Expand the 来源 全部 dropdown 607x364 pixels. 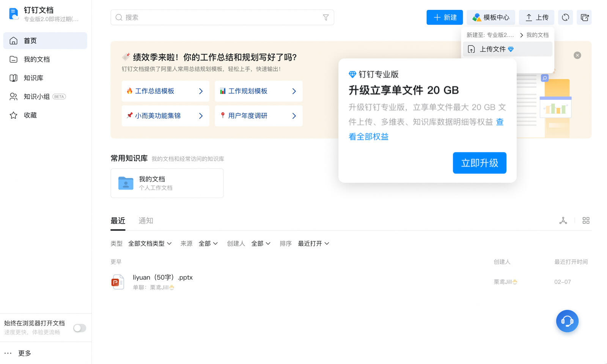pos(208,243)
